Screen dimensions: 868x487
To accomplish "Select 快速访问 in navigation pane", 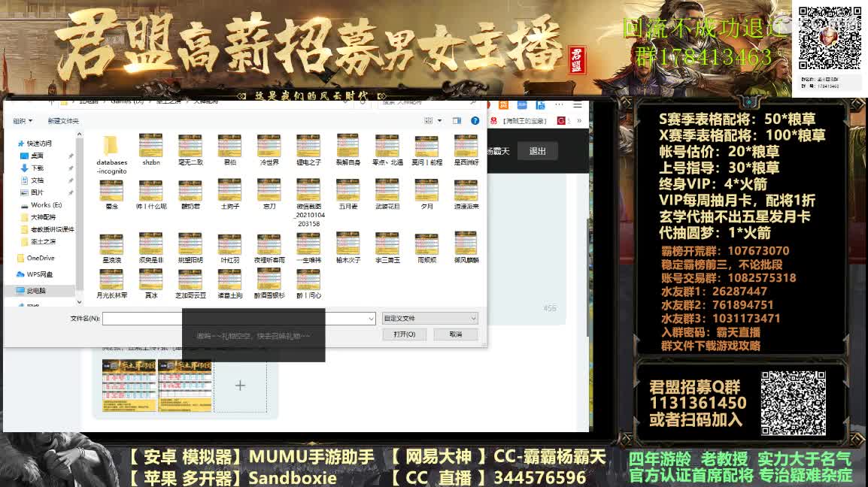I will 35,144.
